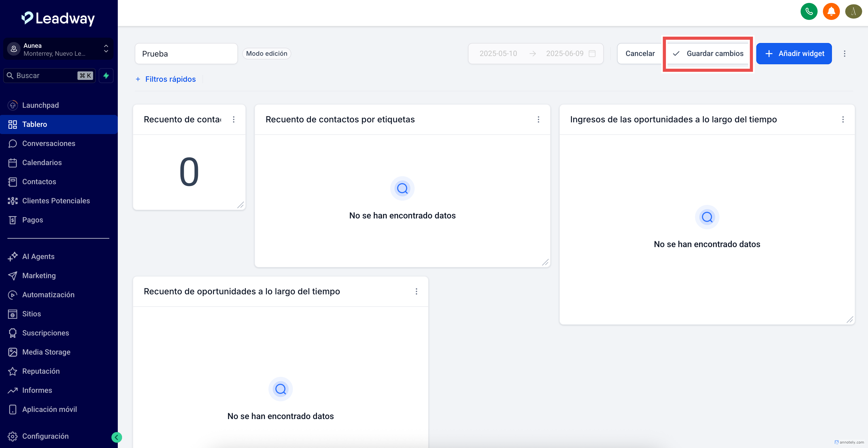
Task: Collapse sidebar with green arrow button
Action: click(116, 437)
